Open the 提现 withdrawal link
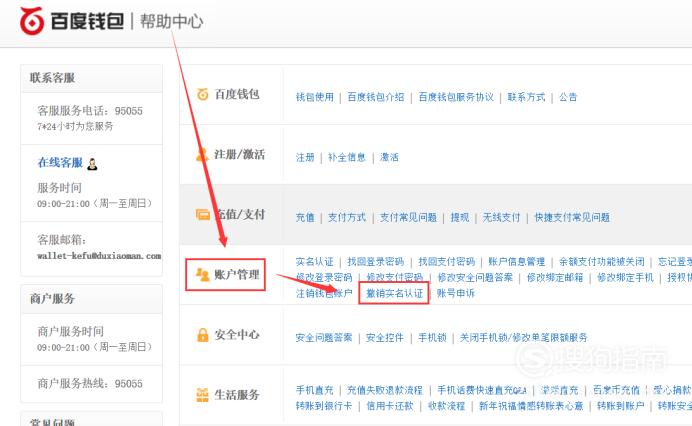Image resolution: width=692 pixels, height=426 pixels. (460, 217)
